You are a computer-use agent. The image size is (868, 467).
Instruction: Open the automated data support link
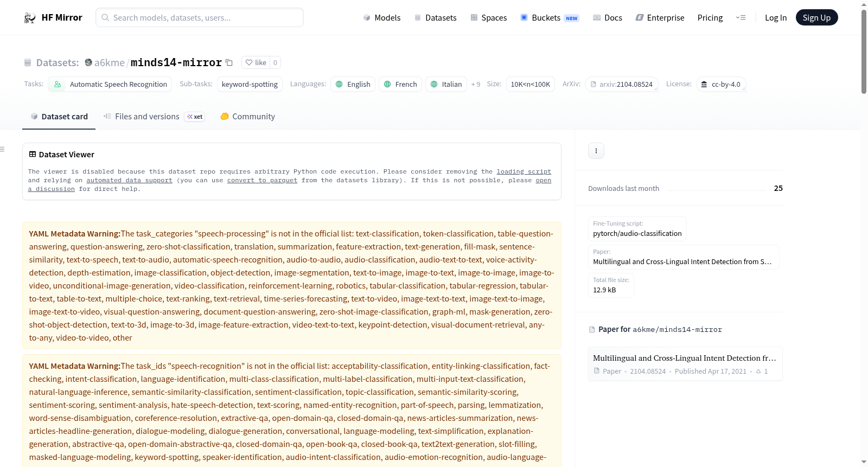[129, 180]
